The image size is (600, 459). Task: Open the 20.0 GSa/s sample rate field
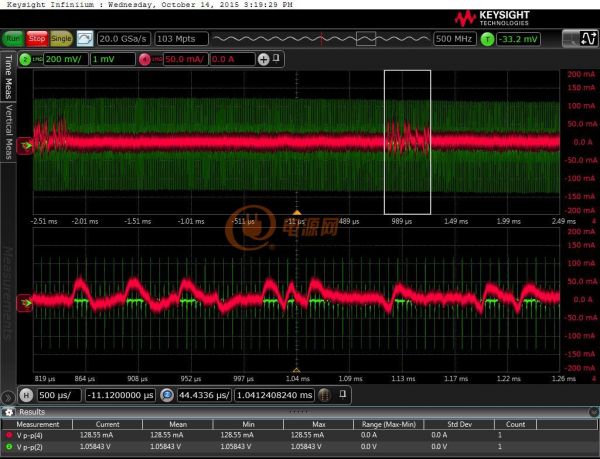click(124, 39)
